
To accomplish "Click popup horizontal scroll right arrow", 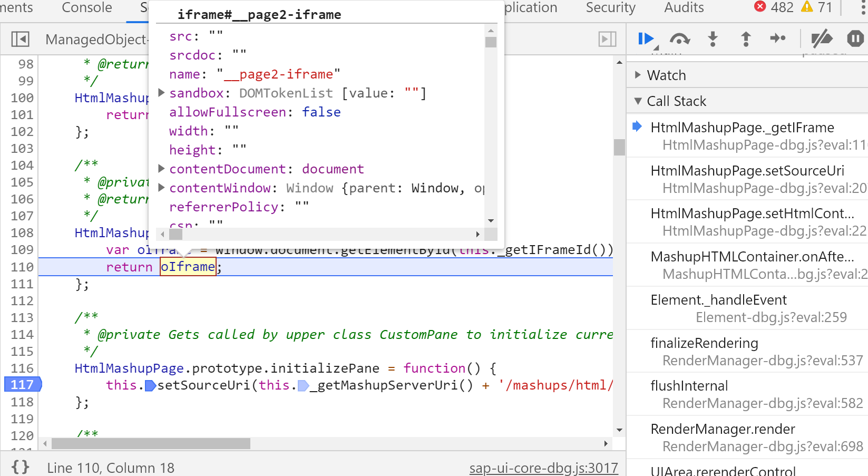I will tap(477, 234).
